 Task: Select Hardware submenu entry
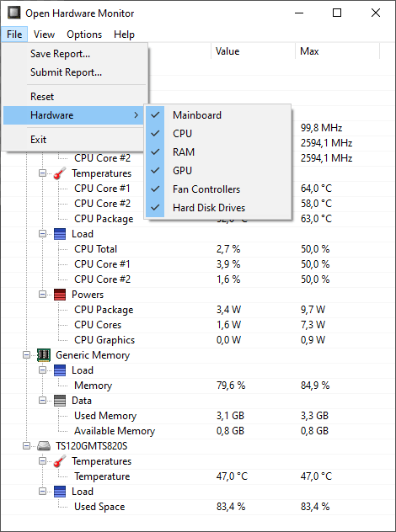74,115
